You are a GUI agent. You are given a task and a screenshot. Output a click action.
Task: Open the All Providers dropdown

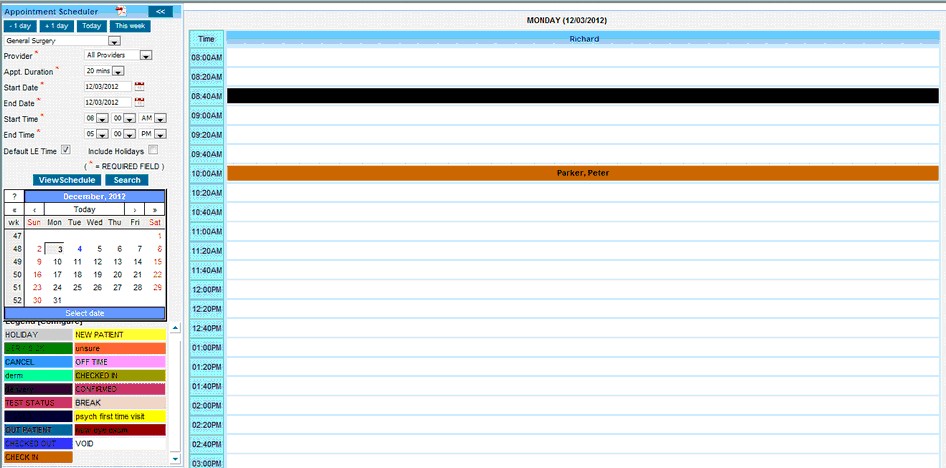pyautogui.click(x=146, y=56)
